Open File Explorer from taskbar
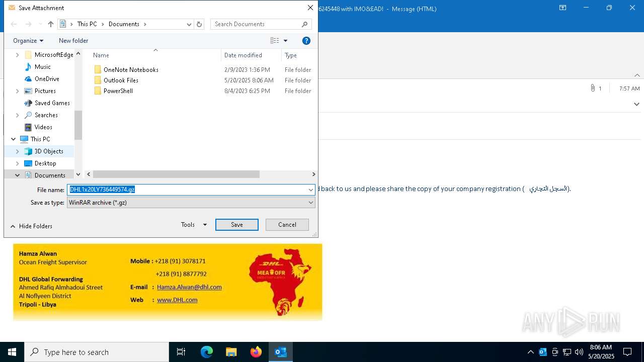Viewport: 644px width, 362px height. click(x=231, y=352)
